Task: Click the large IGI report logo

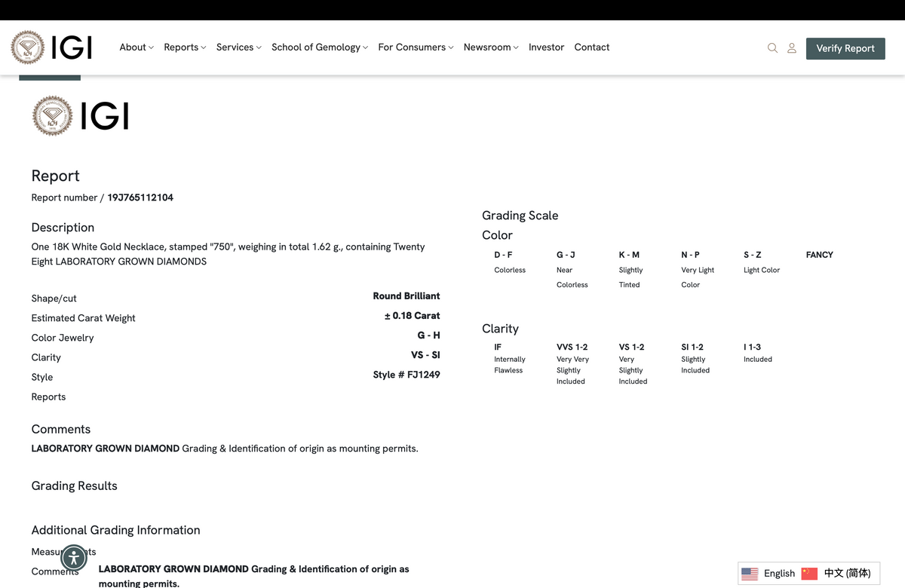Action: tap(81, 116)
